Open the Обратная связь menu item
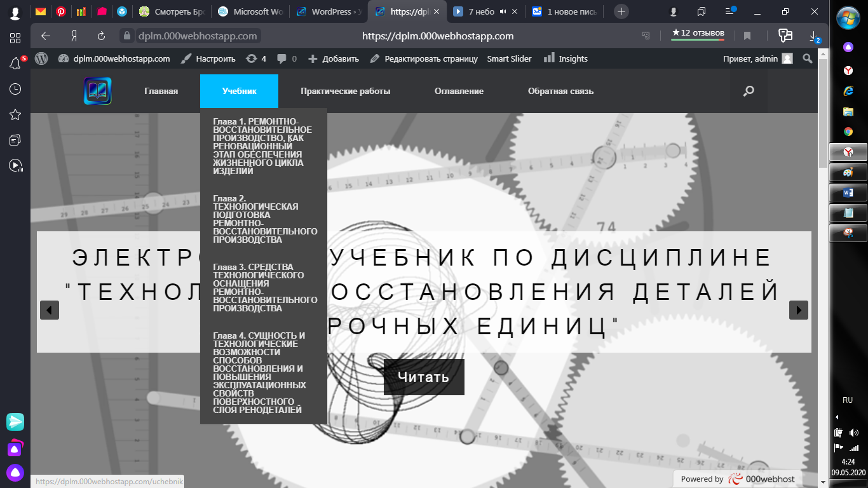 click(x=560, y=91)
